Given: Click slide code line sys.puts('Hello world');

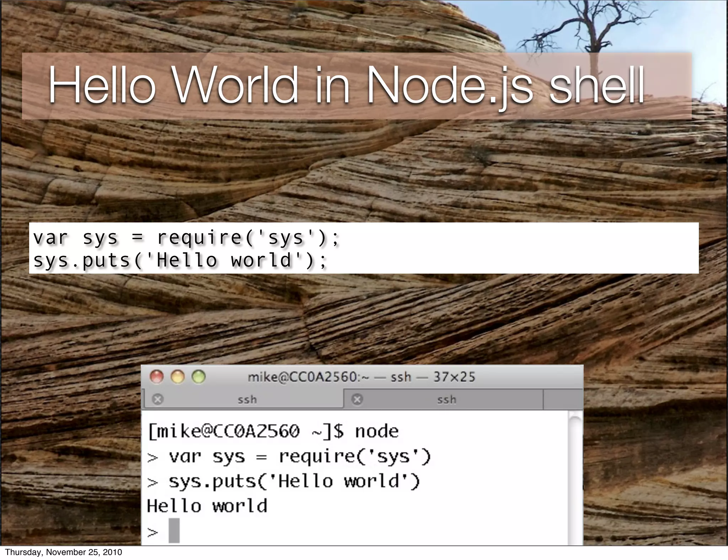Looking at the screenshot, I should coord(180,260).
